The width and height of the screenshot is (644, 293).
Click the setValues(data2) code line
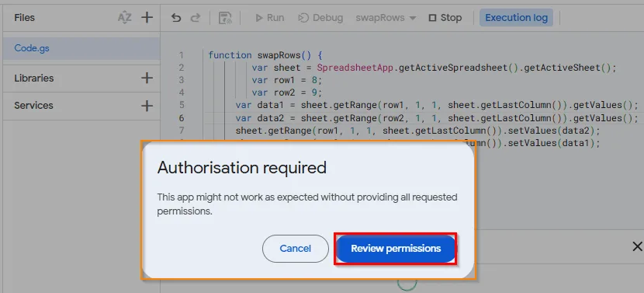[417, 131]
